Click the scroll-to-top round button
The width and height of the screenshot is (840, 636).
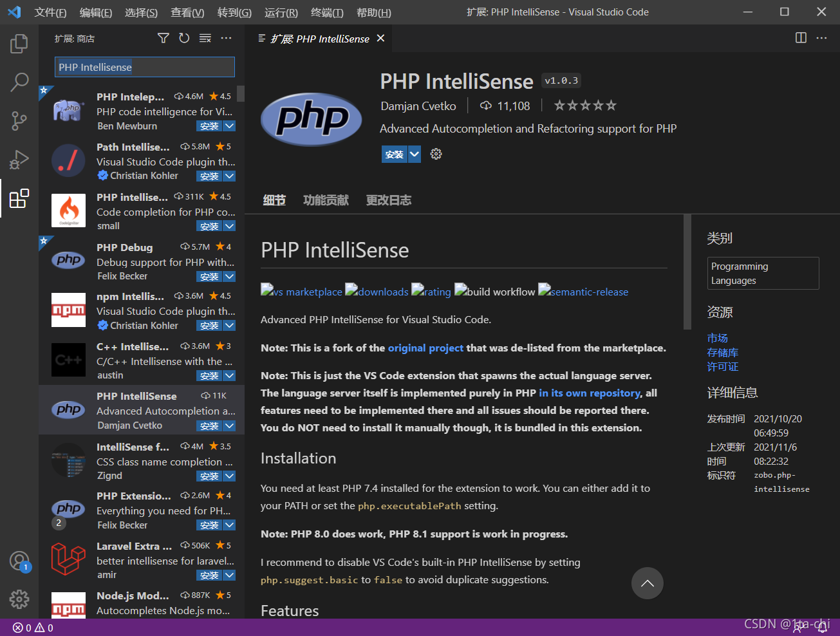click(x=647, y=583)
